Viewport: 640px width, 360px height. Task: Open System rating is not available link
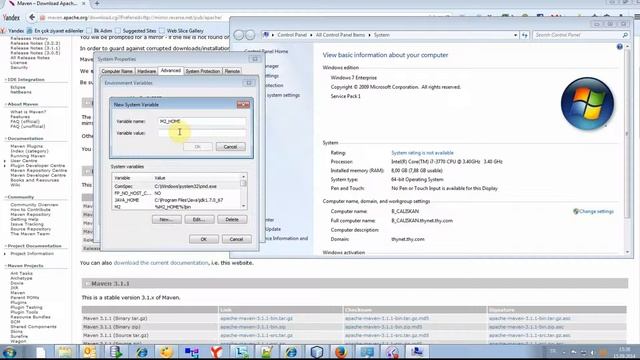(422, 153)
